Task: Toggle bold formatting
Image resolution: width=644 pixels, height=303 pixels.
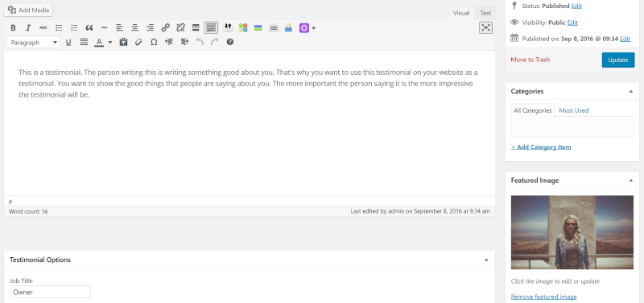Action: 13,28
